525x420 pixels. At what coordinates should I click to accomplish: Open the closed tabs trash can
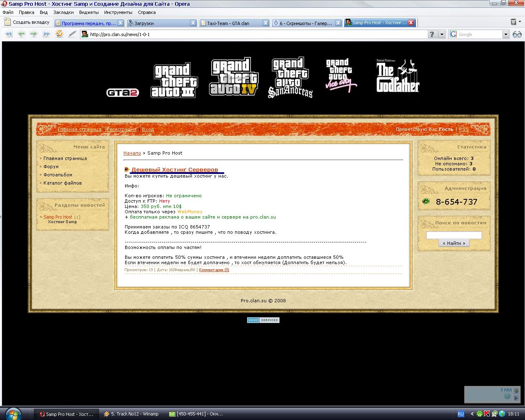click(x=514, y=22)
